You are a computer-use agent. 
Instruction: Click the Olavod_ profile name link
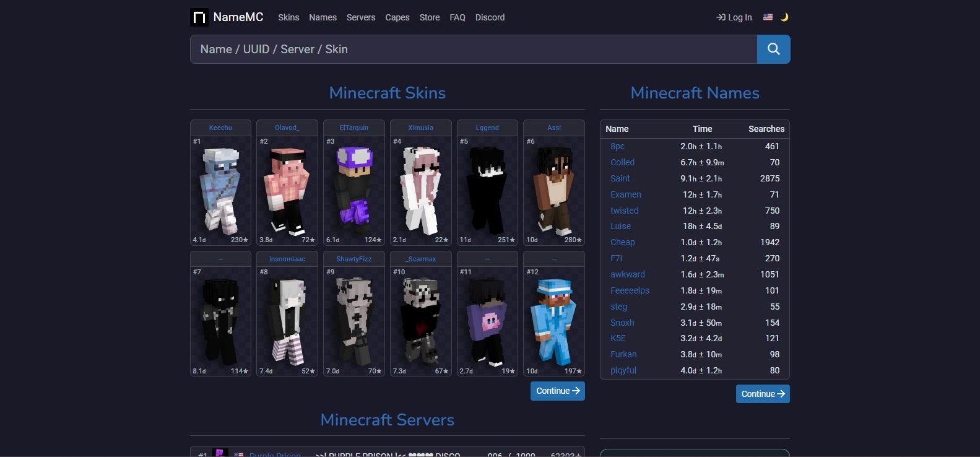287,128
